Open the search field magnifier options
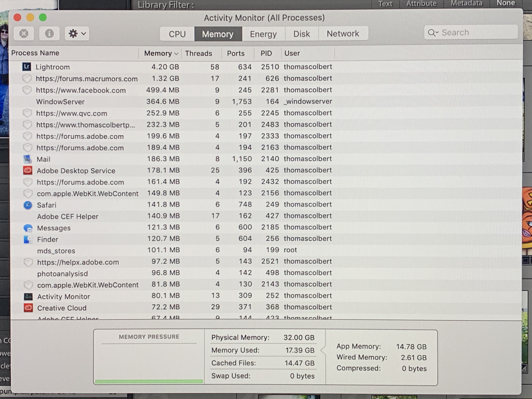Image resolution: width=532 pixels, height=399 pixels. 433,32
